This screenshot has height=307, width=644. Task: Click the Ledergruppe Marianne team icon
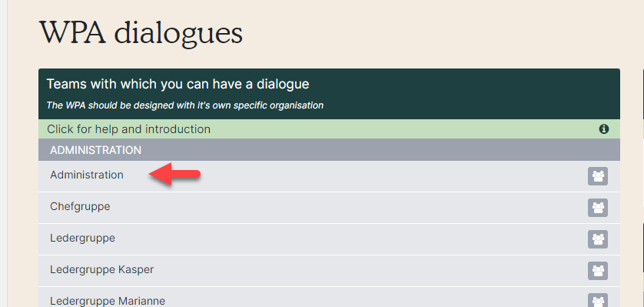[x=598, y=302]
